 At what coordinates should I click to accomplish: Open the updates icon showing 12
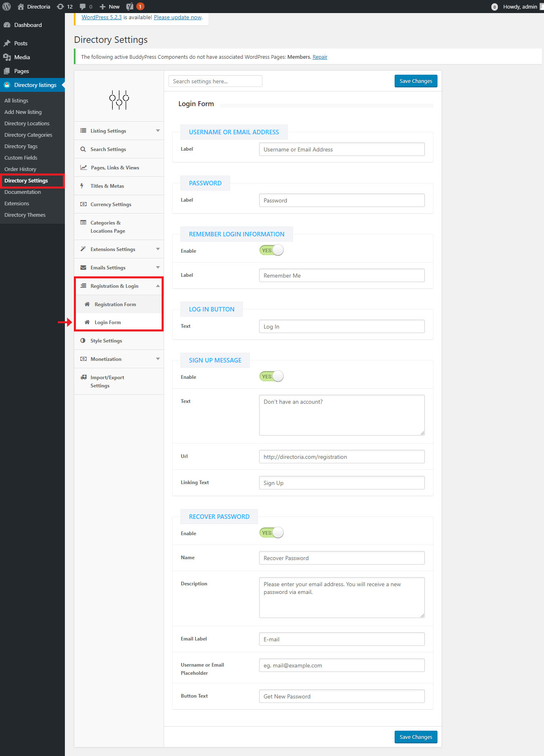pos(60,7)
